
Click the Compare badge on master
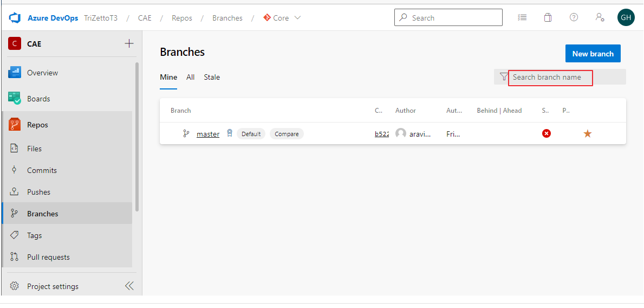(x=287, y=133)
